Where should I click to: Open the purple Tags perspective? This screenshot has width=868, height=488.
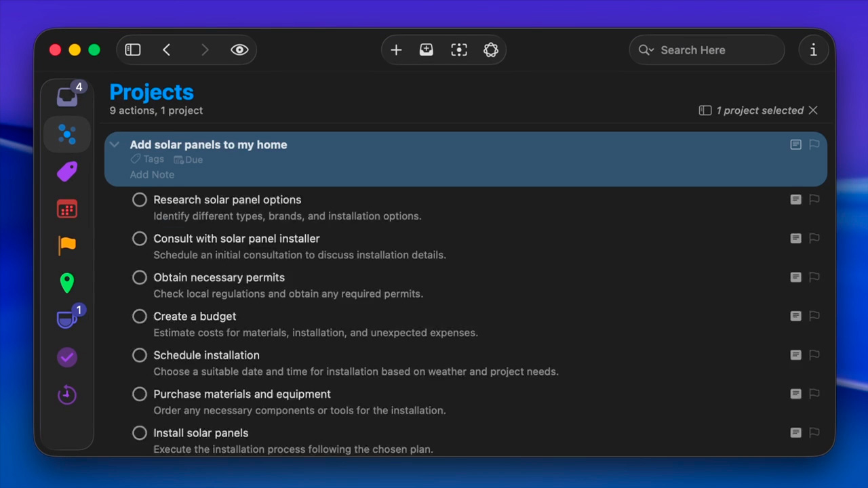click(67, 171)
